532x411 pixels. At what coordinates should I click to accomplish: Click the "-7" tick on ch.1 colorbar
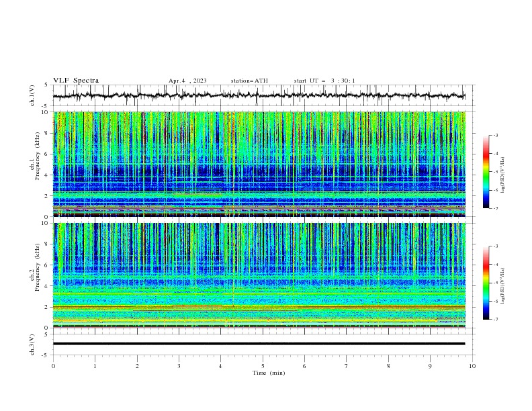(x=495, y=209)
